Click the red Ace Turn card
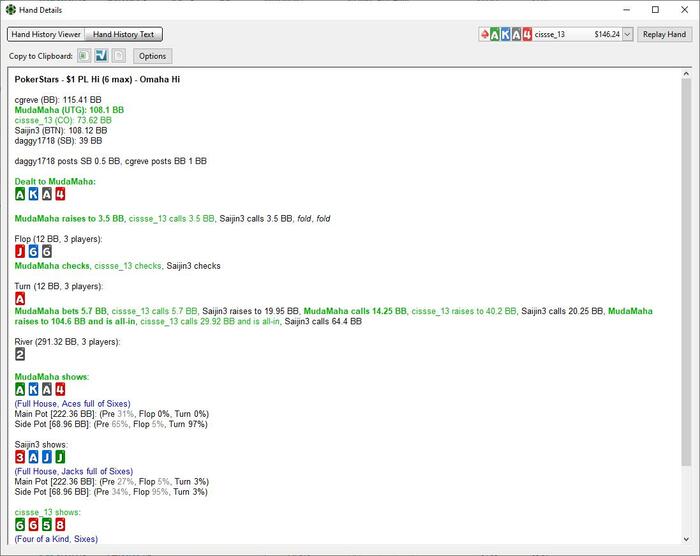This screenshot has width=700, height=556. (x=20, y=299)
